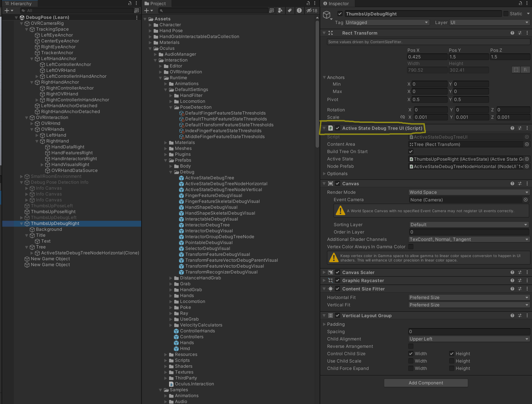Viewport: 532px width, 404px height.
Task: Expand the Optionals foldout
Action: tap(324, 174)
